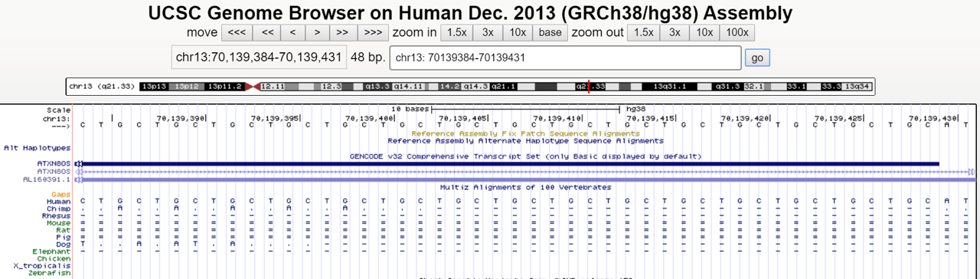
Task: Focus the position search input field
Action: [x=566, y=58]
